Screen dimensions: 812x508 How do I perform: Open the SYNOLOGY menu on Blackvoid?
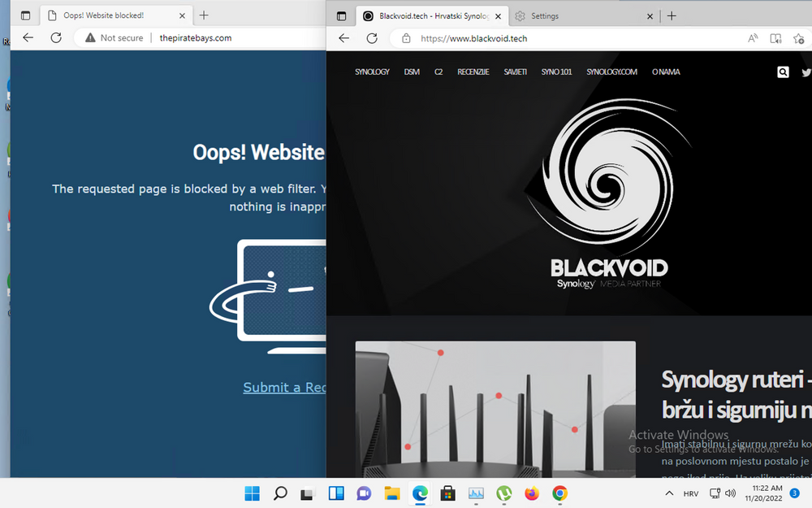coord(372,72)
